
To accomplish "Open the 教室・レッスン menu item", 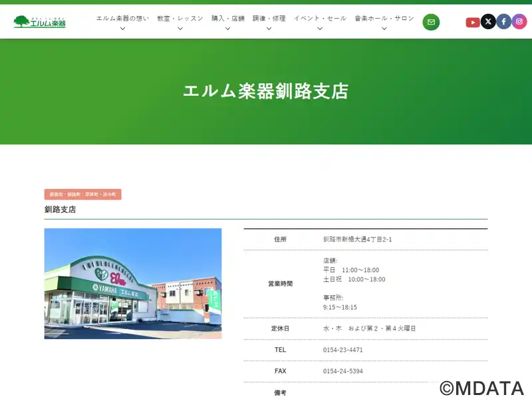I will (x=180, y=19).
